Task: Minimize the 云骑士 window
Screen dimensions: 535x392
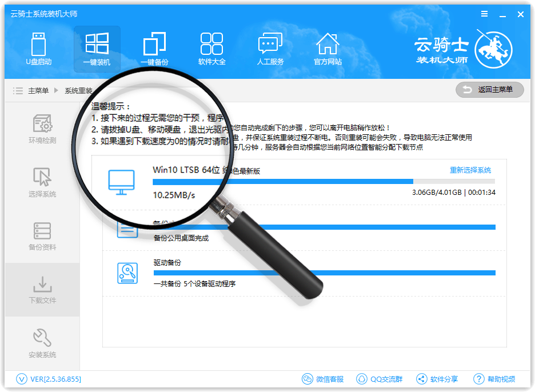Action: 502,15
